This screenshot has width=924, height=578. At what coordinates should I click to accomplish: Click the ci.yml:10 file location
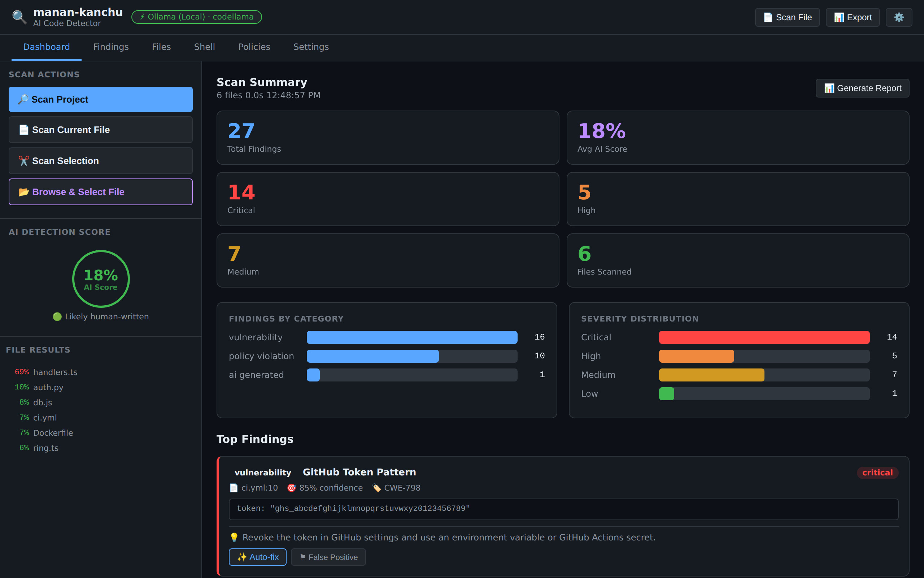pos(254,488)
